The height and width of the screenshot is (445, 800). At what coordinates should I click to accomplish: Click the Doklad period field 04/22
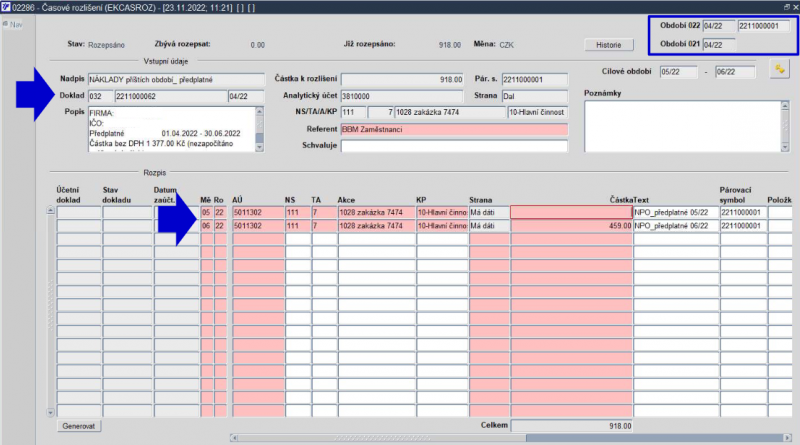[x=246, y=96]
